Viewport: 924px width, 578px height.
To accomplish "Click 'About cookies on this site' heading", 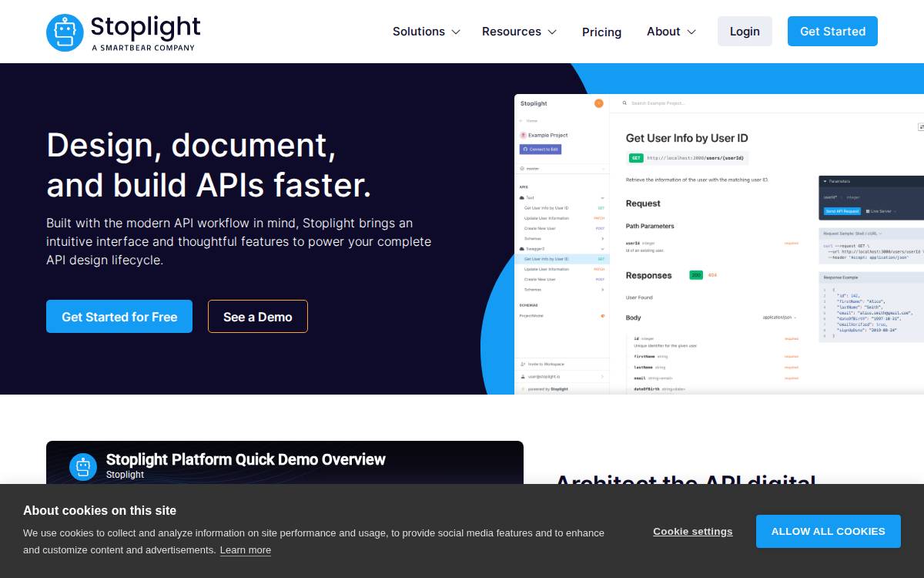I will click(100, 510).
